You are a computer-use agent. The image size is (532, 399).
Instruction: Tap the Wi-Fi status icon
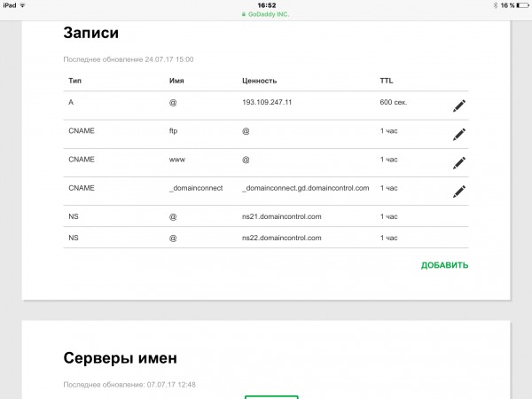[x=23, y=5]
